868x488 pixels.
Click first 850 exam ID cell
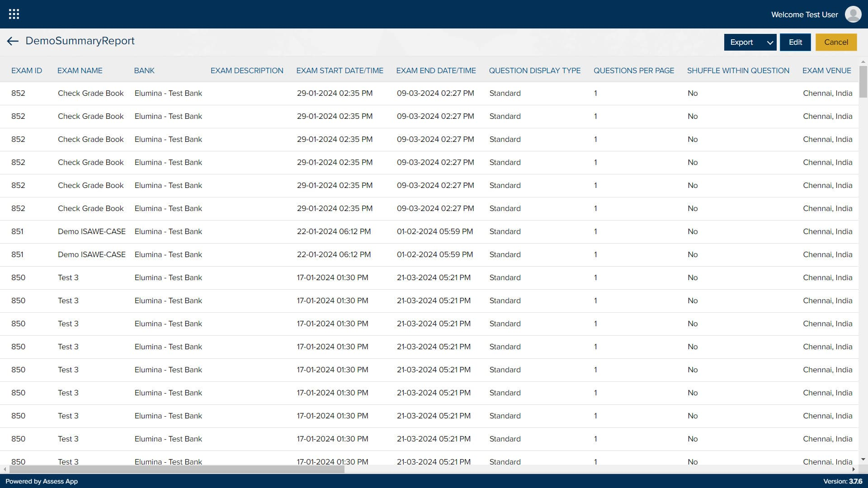18,277
